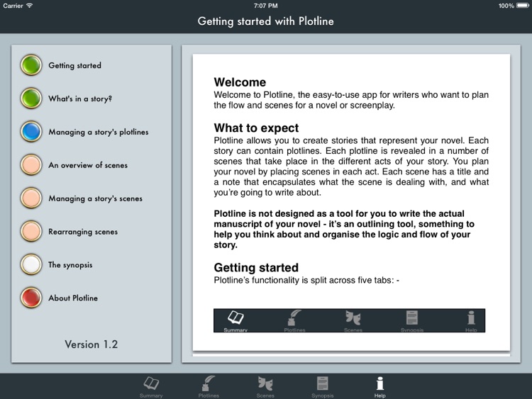Viewport: 532px width, 399px height.
Task: Click the green orb beside Getting started
Action: tap(31, 65)
